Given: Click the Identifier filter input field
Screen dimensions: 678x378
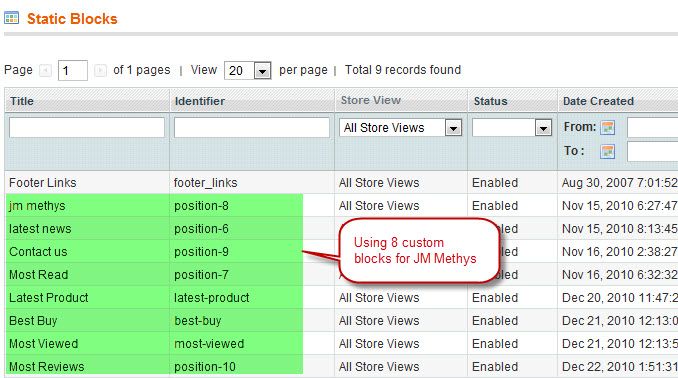Looking at the screenshot, I should (x=252, y=128).
